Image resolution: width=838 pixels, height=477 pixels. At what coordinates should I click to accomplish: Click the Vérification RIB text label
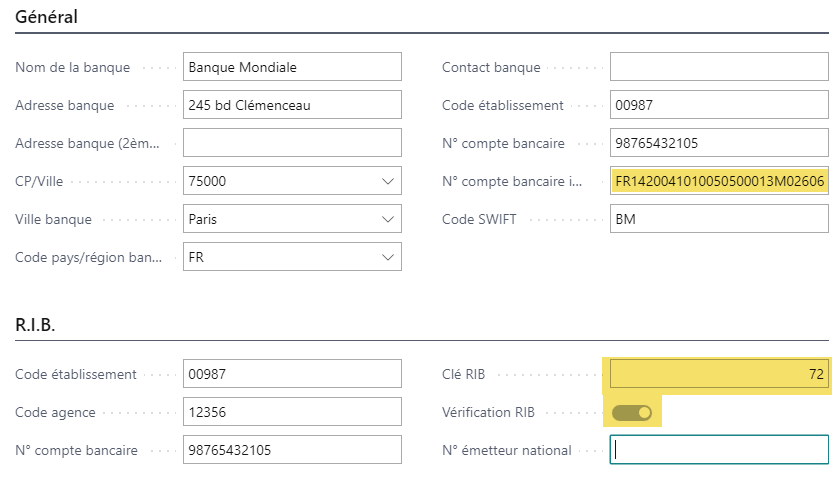point(488,412)
